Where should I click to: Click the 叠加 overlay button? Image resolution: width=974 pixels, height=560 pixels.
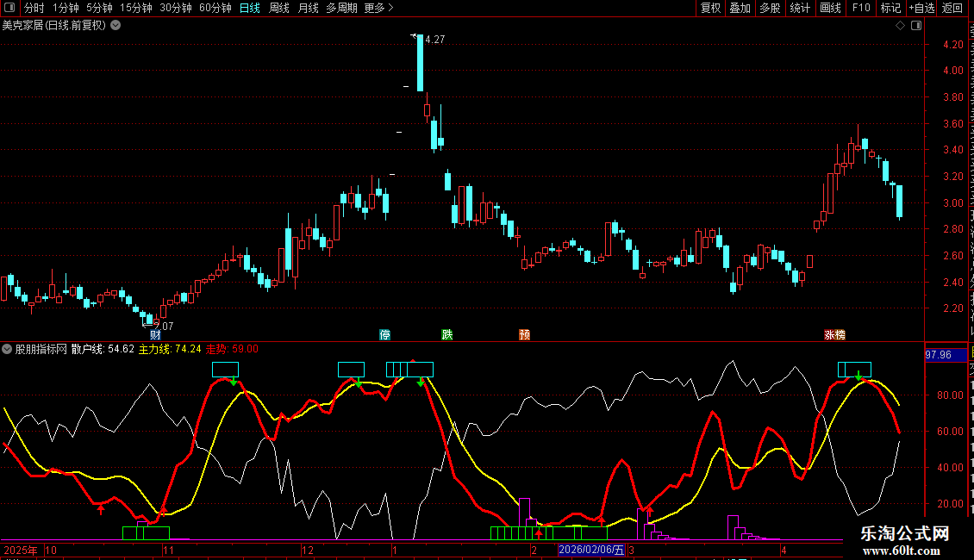740,8
